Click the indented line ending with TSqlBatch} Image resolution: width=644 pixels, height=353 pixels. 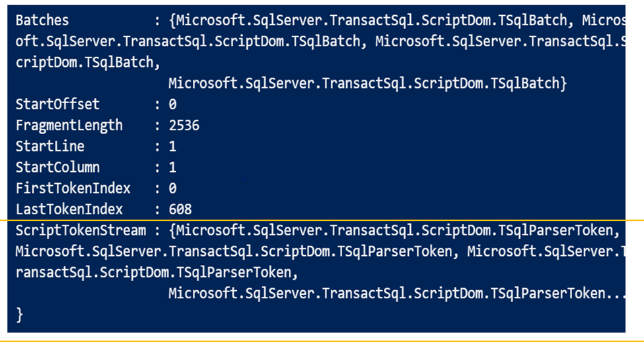pos(367,84)
